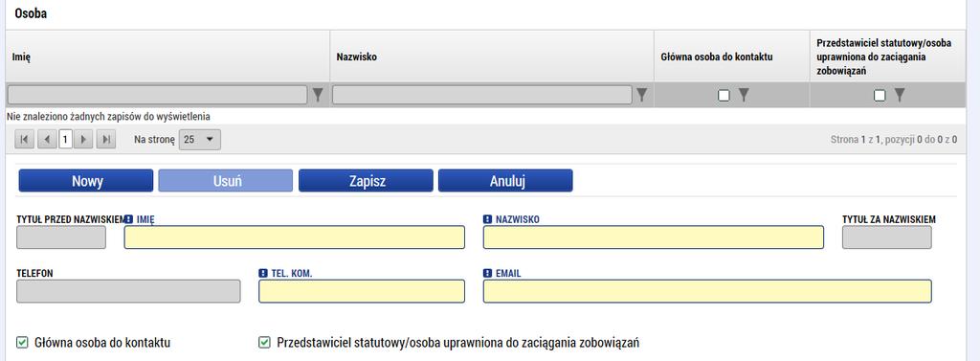980x361 pixels.
Task: Sort by the Imię column header
Action: coord(21,56)
